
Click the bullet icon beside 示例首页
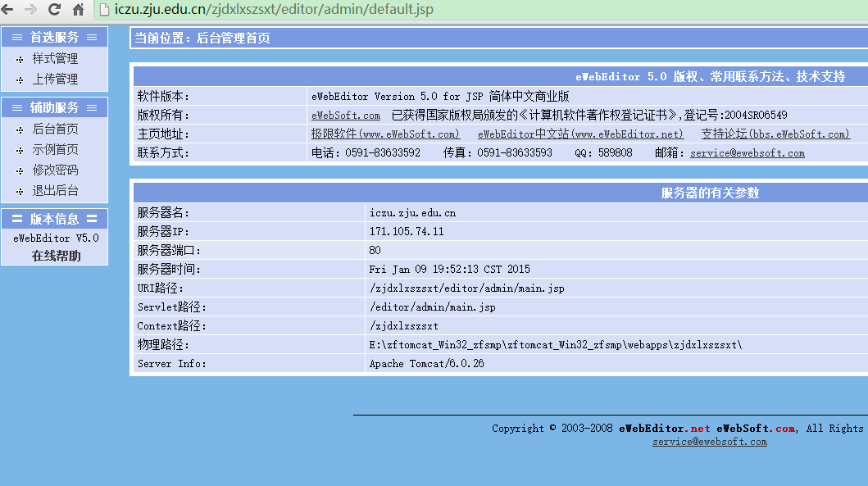20,151
